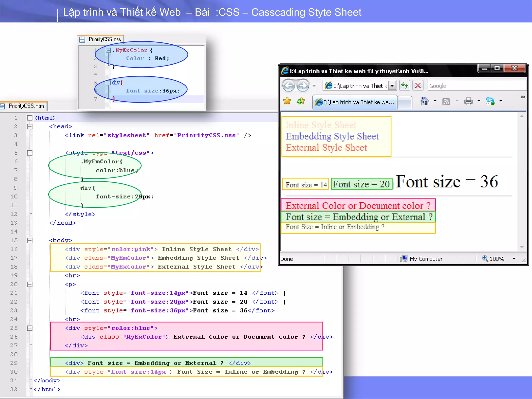532x399 pixels.
Task: Click the Skype add-on icon
Action: pos(490,101)
